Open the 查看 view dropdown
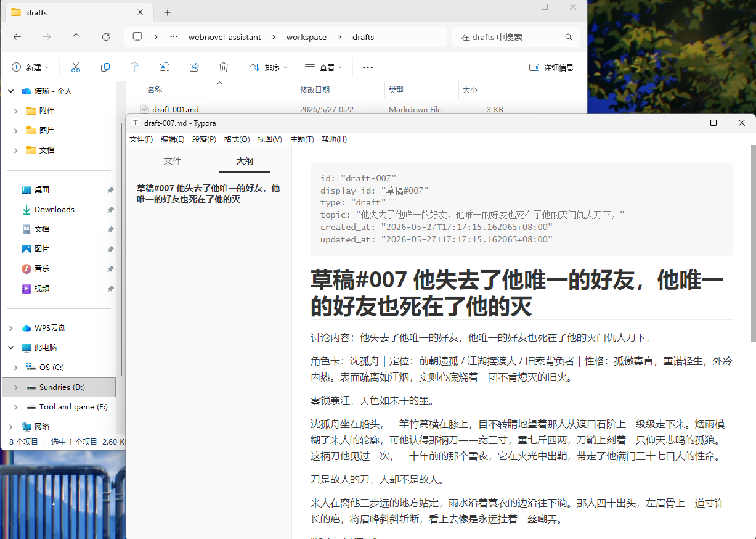The image size is (756, 539). click(x=323, y=67)
